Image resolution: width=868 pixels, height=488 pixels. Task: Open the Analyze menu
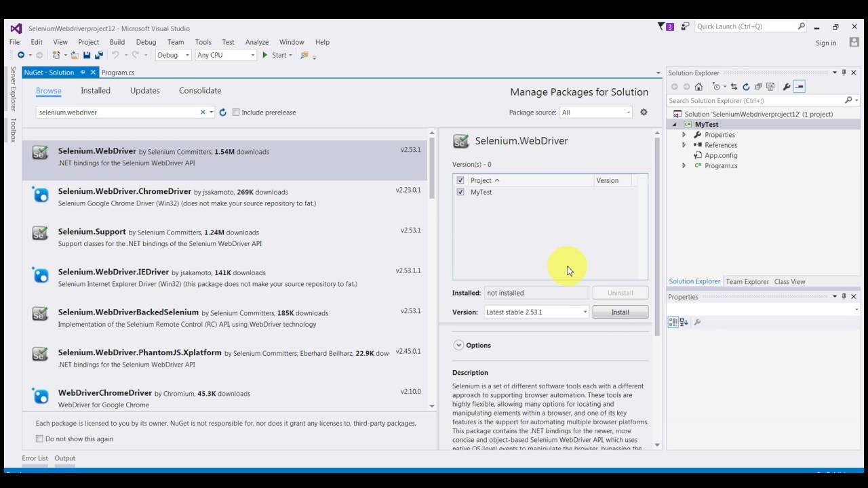pyautogui.click(x=257, y=42)
